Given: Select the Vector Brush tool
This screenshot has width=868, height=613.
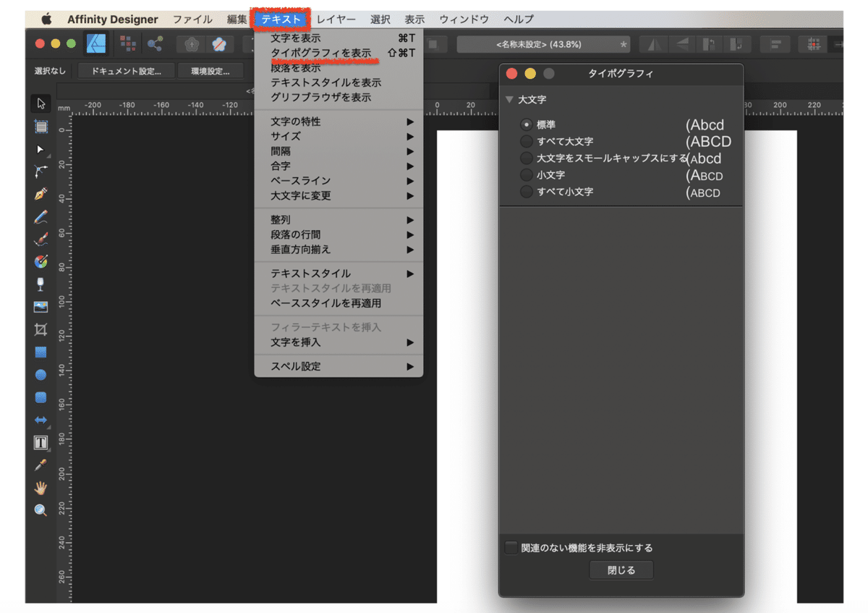Looking at the screenshot, I should click(x=41, y=239).
